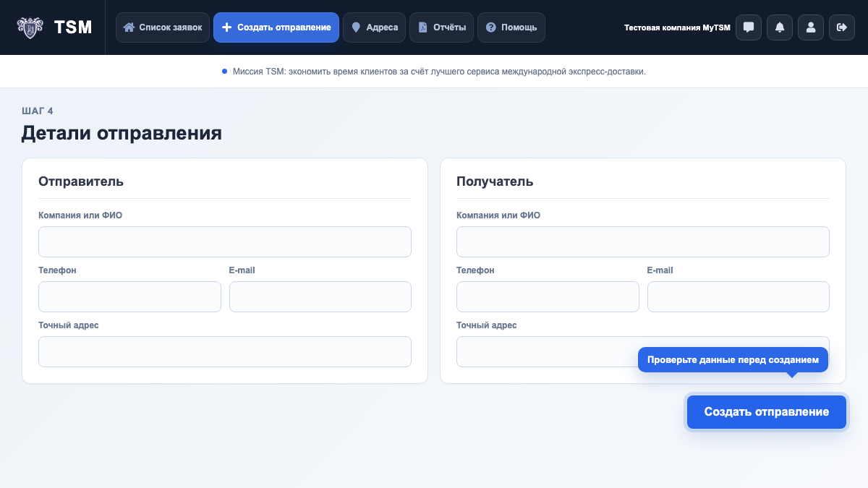
Task: Focus sender E-mail field
Action: coord(320,296)
